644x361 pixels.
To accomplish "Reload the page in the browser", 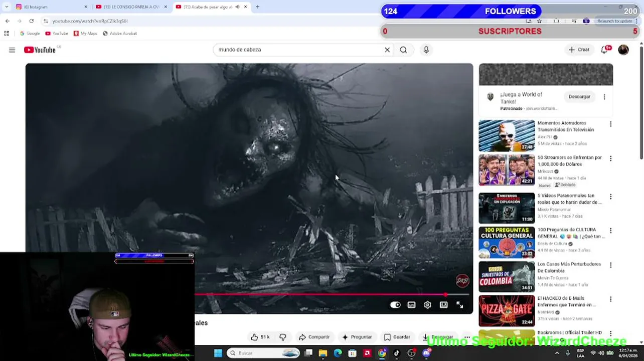I will coord(31,21).
